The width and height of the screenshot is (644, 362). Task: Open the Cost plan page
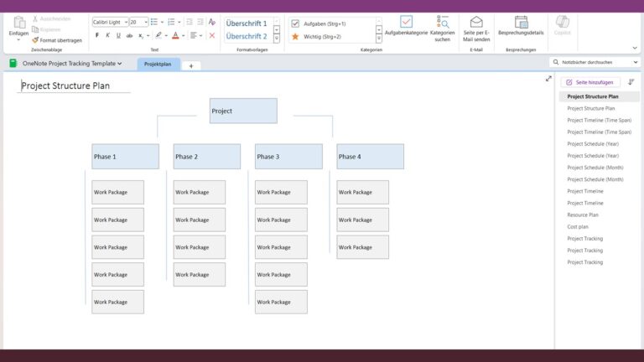[x=578, y=226]
